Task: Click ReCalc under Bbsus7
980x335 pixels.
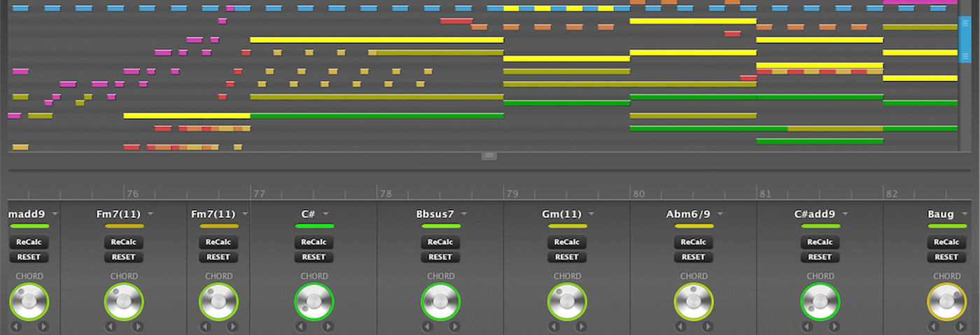Action: (441, 242)
